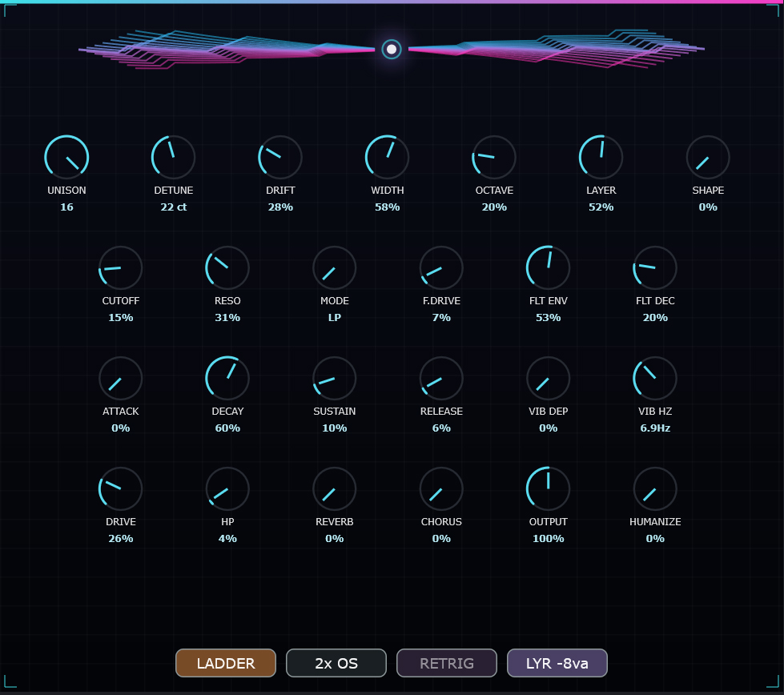Select the FLT DEC knob
784x695 pixels.
656,268
